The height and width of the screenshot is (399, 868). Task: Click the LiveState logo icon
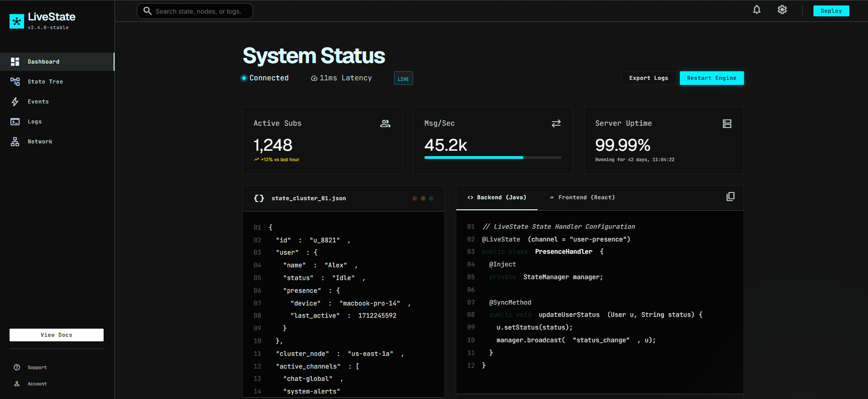click(x=17, y=21)
